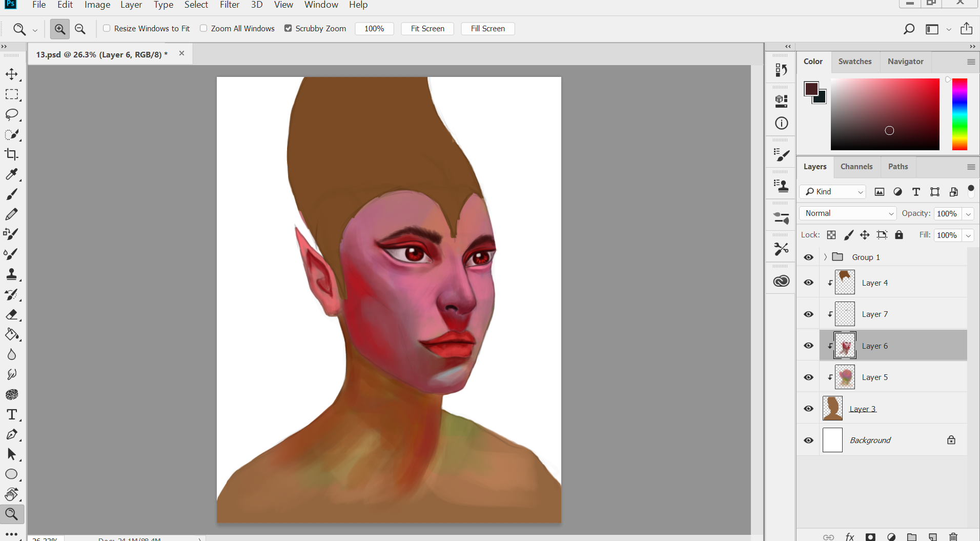980x541 pixels.
Task: Open the Color panel options menu
Action: (971, 62)
